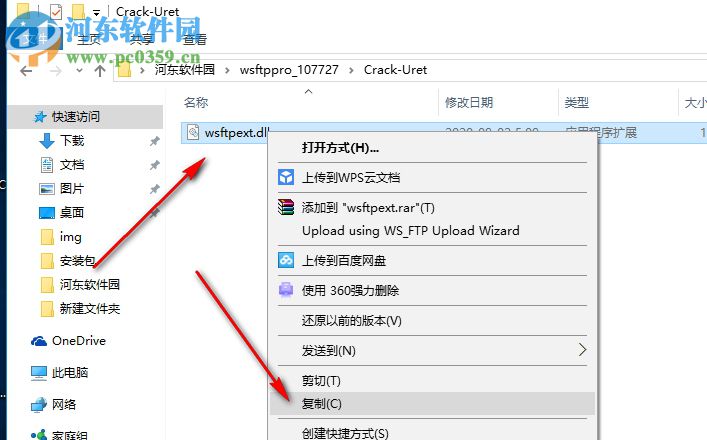The width and height of the screenshot is (707, 440).
Task: Click the 桌面 desktop icon
Action: (x=47, y=213)
